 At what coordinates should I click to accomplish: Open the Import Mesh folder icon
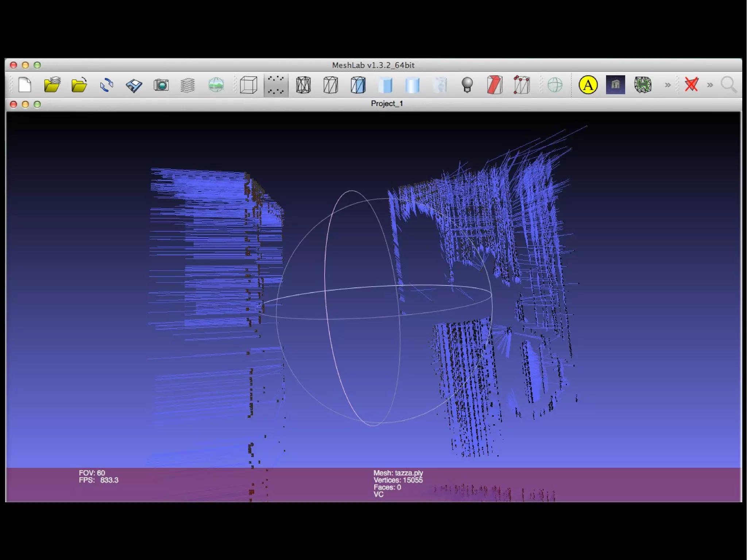[79, 85]
